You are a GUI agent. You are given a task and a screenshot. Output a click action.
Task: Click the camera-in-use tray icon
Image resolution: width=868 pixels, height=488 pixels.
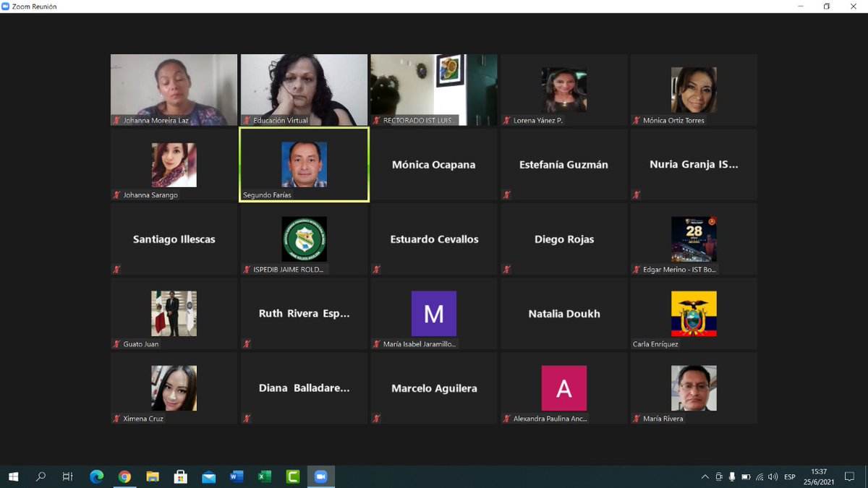[x=719, y=477]
